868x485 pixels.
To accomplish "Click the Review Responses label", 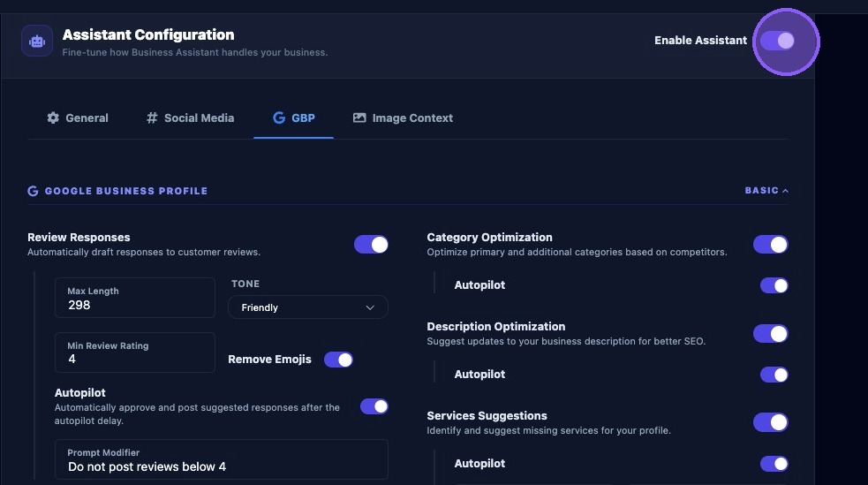I will tap(79, 237).
